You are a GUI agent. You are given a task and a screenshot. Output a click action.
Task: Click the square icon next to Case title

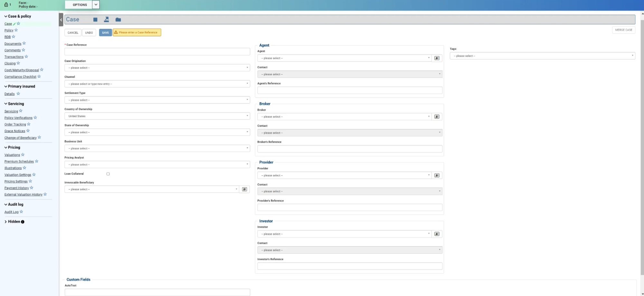click(x=95, y=20)
